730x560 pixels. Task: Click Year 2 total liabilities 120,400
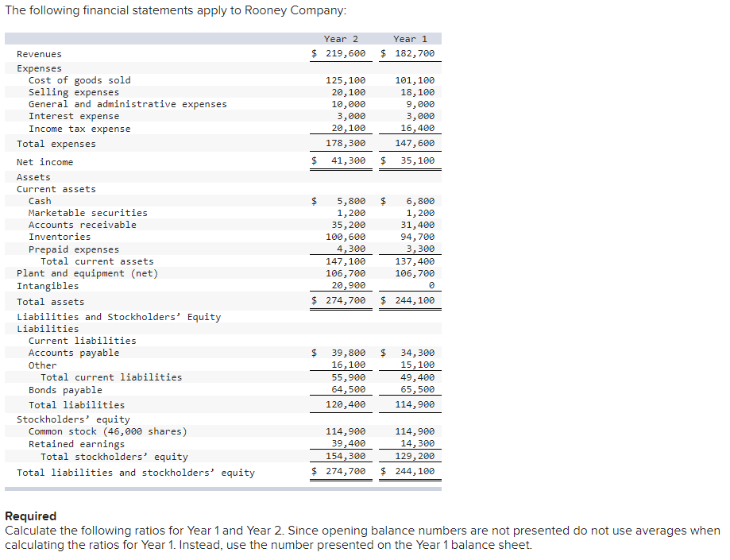[x=346, y=404]
